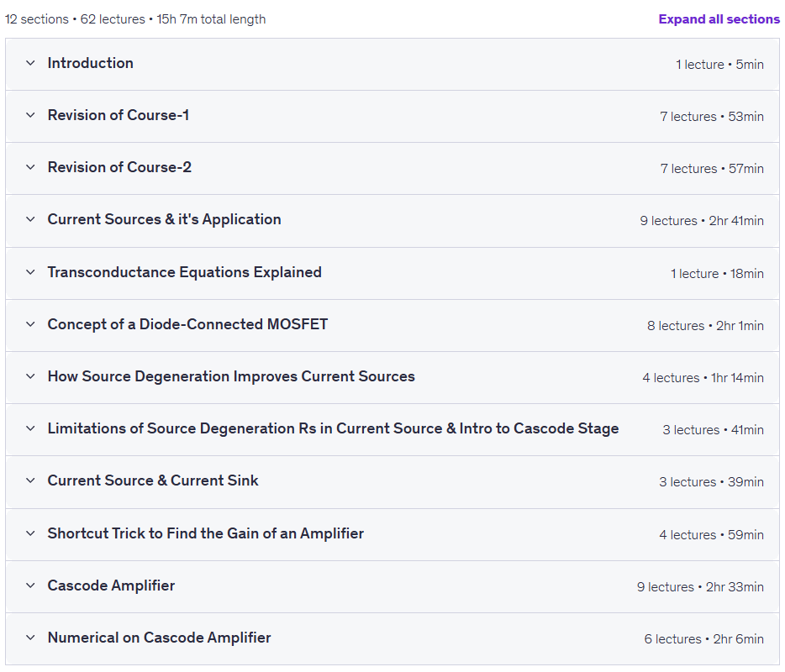Expand the Source Degeneration Improves chevron
Viewport: 785px width, 672px height.
30,376
